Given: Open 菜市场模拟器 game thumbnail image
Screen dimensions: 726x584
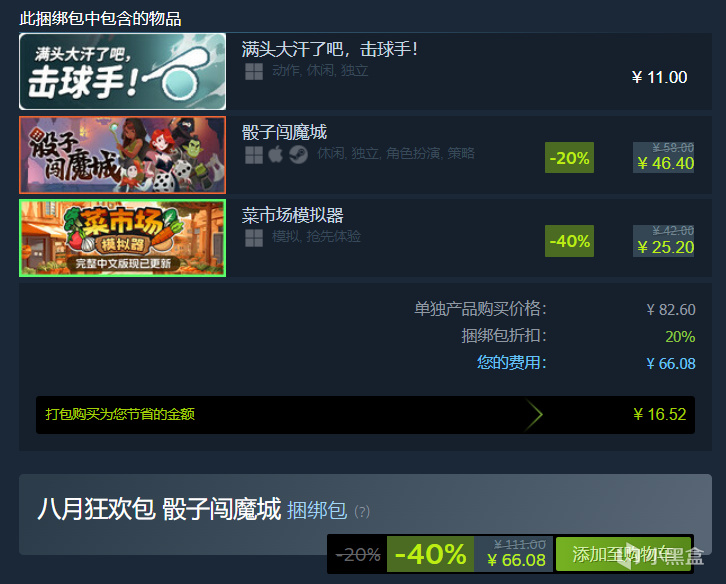Looking at the screenshot, I should tap(123, 238).
